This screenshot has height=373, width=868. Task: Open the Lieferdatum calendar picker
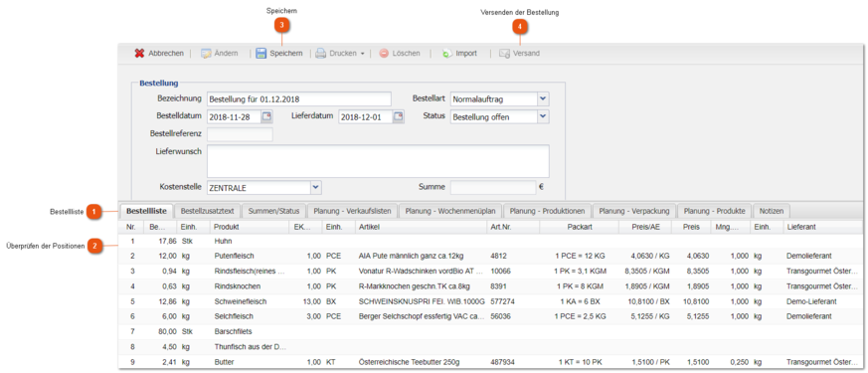point(399,116)
